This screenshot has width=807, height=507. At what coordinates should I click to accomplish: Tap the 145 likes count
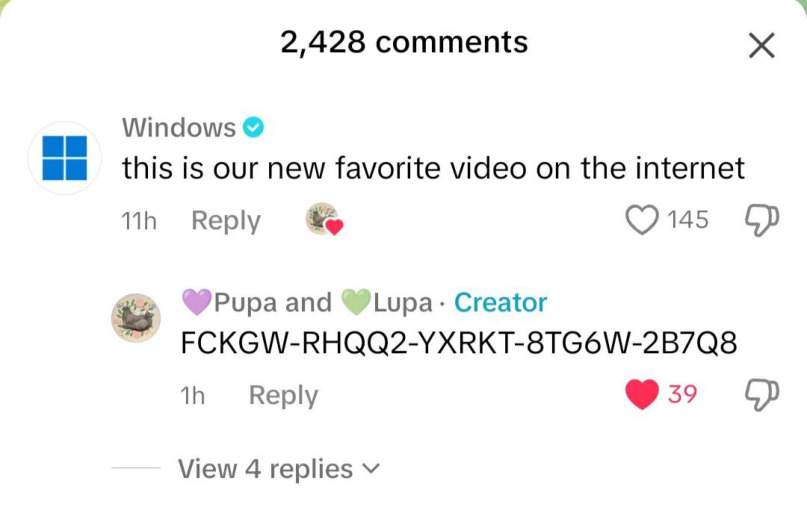click(x=688, y=220)
